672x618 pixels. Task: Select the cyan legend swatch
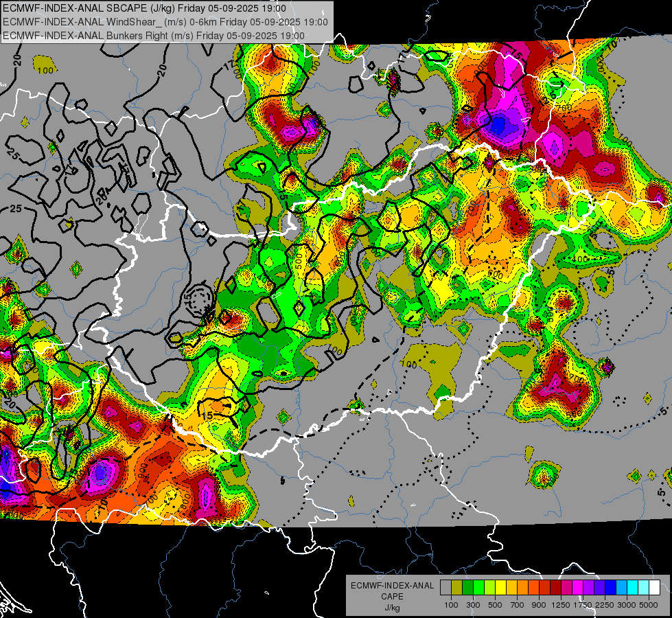pos(633,588)
